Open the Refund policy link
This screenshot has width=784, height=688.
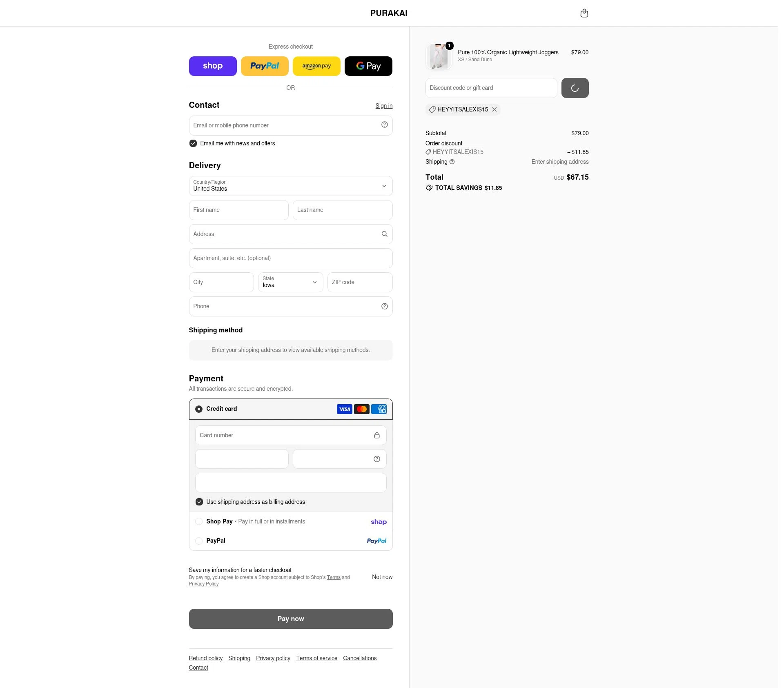point(205,658)
